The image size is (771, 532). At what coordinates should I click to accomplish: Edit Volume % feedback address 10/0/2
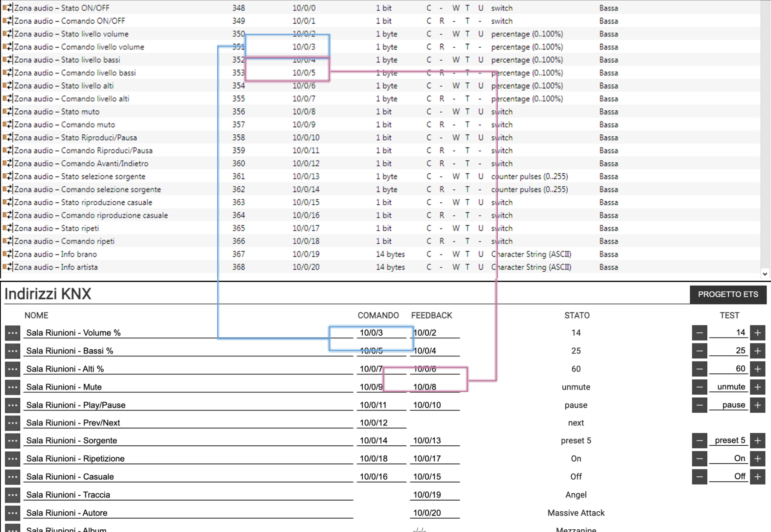[x=435, y=333]
